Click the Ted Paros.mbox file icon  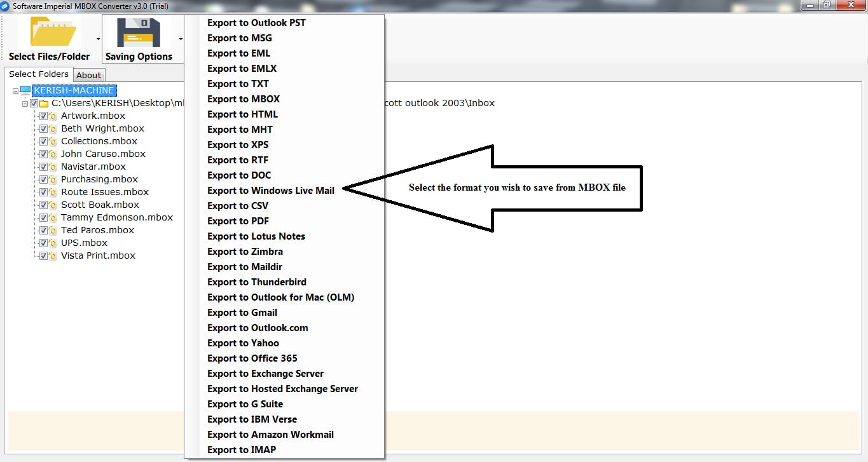tap(53, 230)
